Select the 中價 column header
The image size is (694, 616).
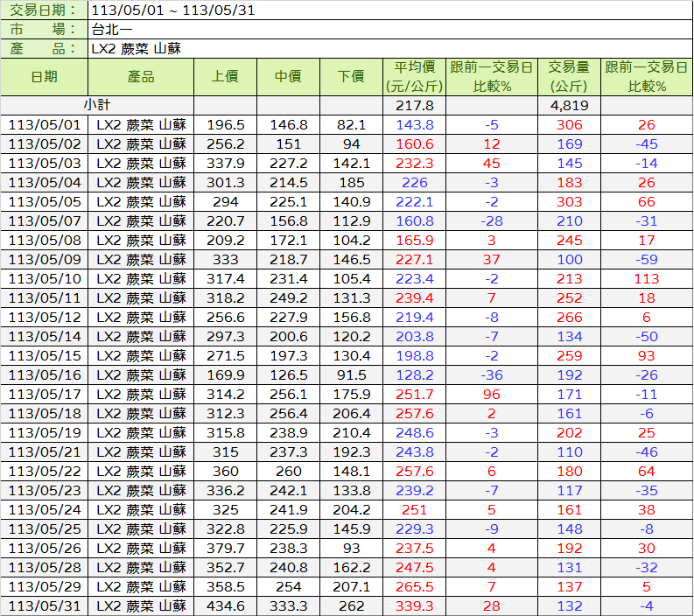coord(288,77)
